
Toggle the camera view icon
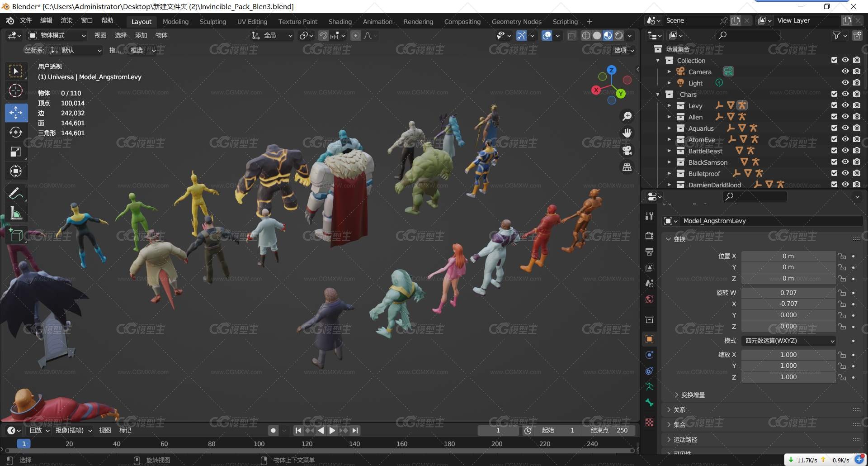(627, 150)
